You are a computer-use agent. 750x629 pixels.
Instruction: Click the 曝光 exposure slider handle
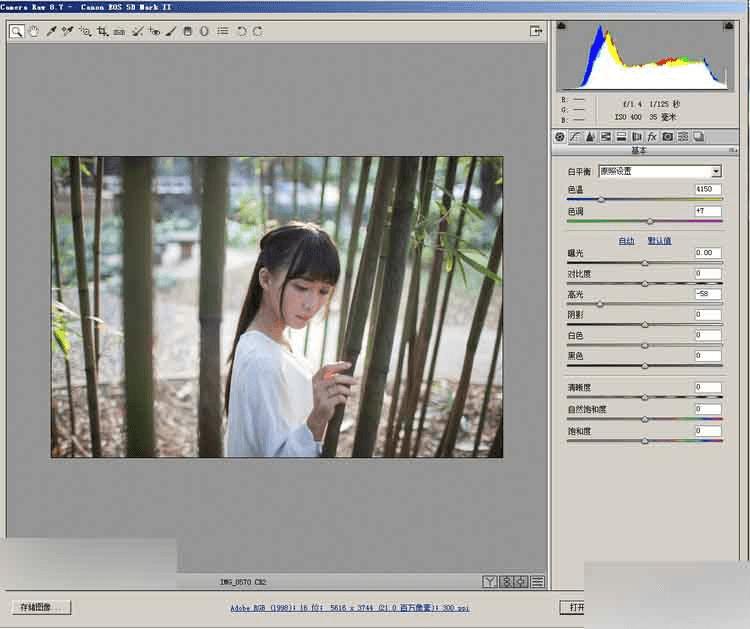point(645,263)
